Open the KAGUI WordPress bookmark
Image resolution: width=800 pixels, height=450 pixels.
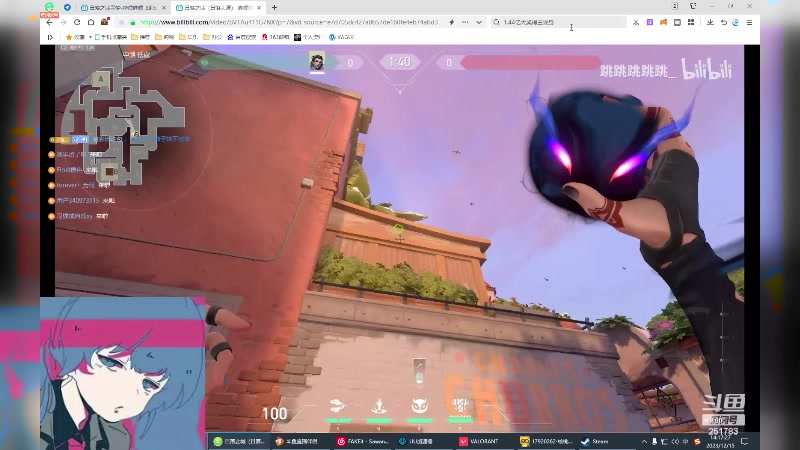tap(342, 37)
